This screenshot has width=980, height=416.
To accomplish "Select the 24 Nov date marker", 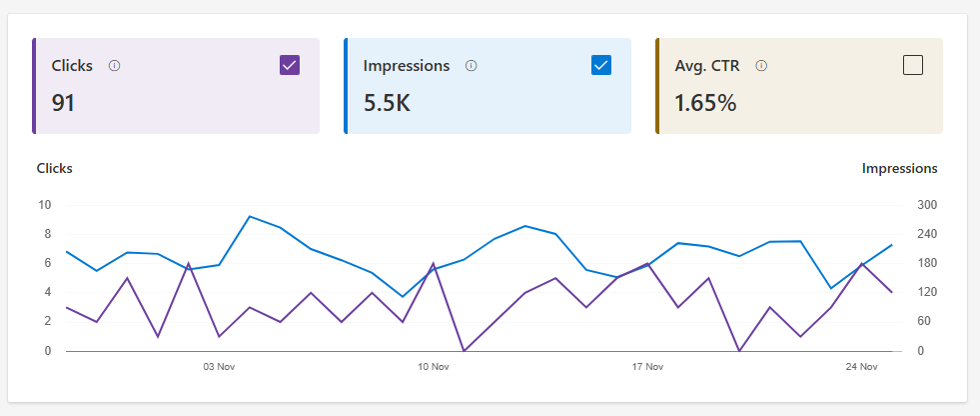I will pos(862,367).
